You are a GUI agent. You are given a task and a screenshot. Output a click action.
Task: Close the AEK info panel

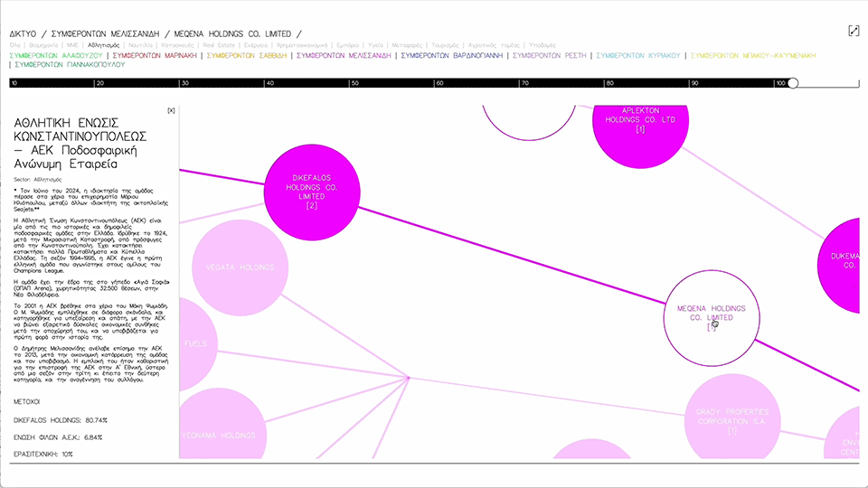171,110
